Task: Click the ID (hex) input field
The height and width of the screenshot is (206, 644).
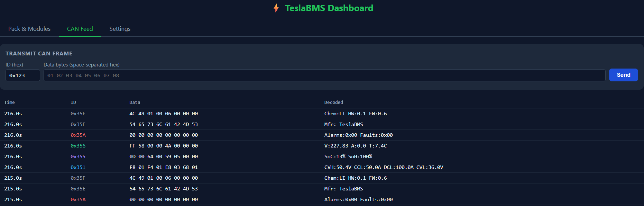Action: 23,75
